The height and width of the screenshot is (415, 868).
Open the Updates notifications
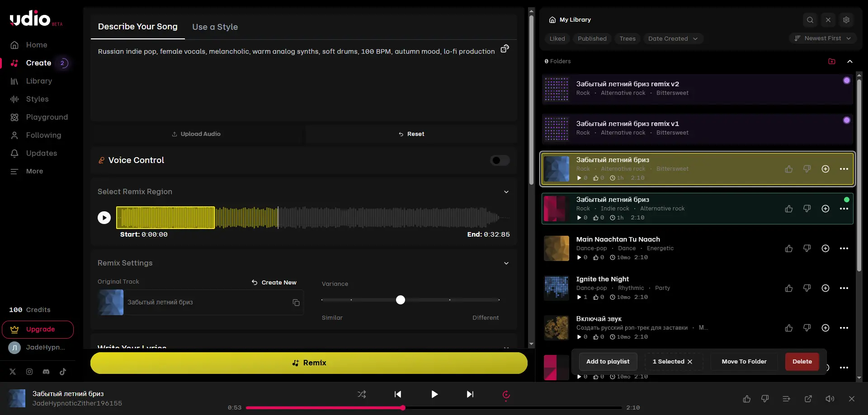(33, 153)
